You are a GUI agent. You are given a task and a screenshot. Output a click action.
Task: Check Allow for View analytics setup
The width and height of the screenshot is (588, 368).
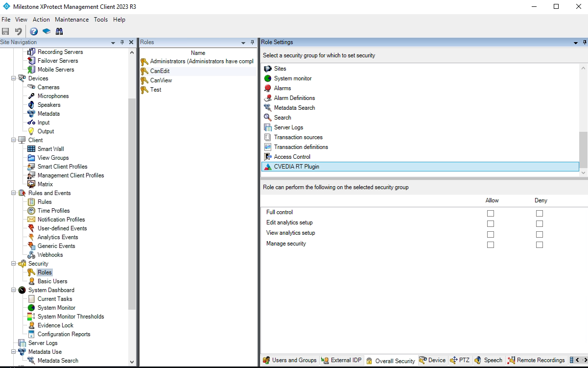491,234
